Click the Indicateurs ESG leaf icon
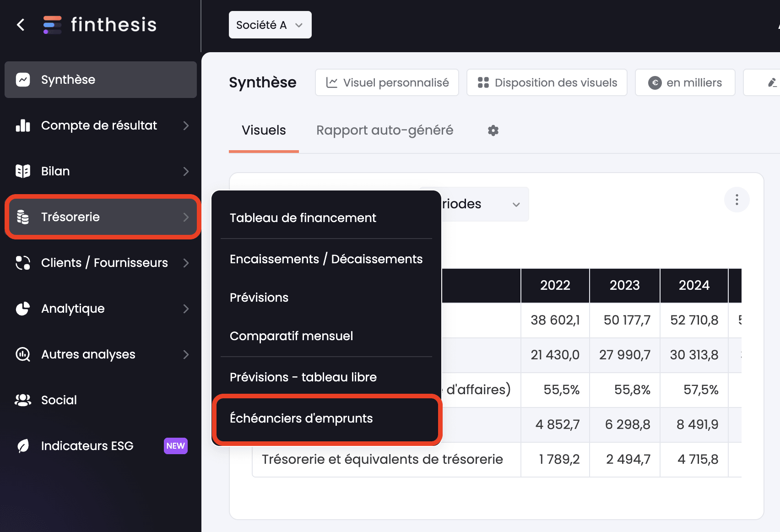 pos(23,446)
